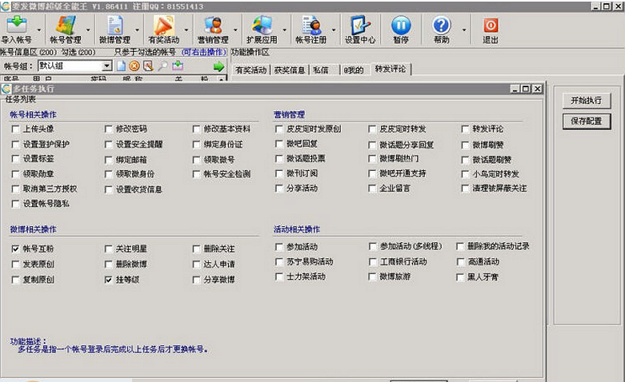625x382 pixels.
Task: Expand the arrow next to 帐号注册
Action: [x=334, y=30]
